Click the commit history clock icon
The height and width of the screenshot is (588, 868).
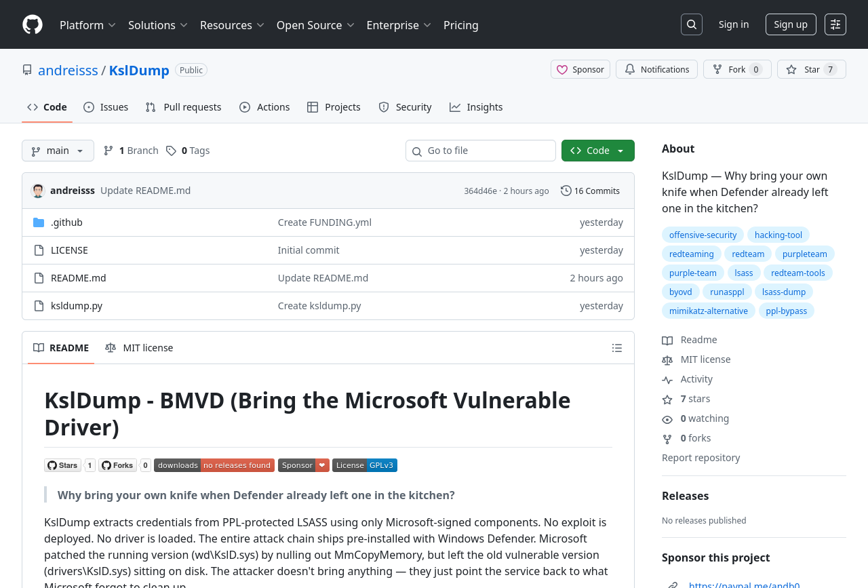coord(566,191)
